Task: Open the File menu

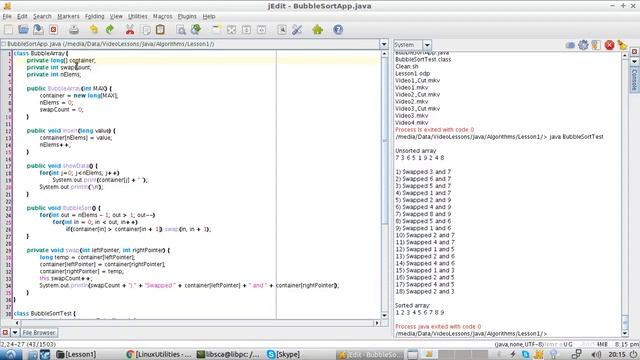Action: pyautogui.click(x=7, y=16)
